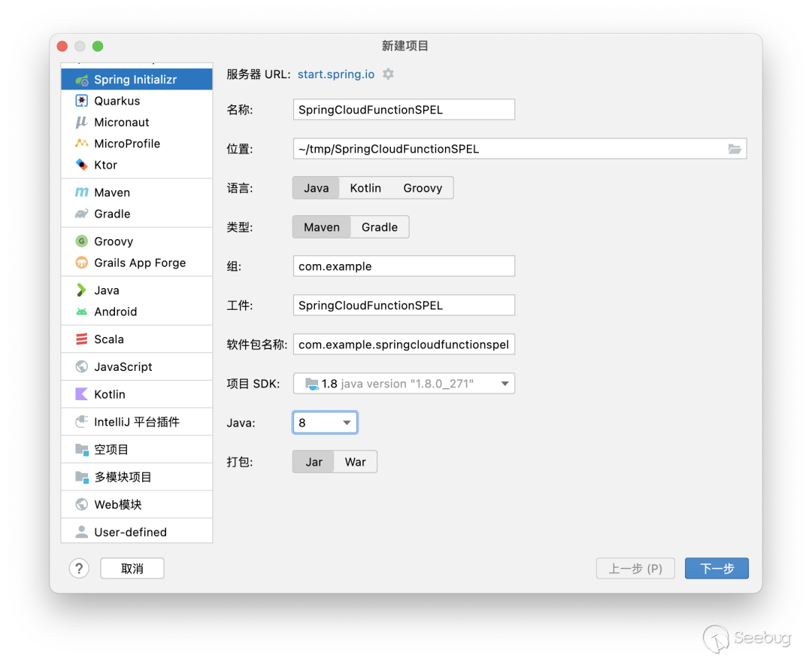Screen dimensions: 812x659
Task: Click the Quarkus icon in sidebar
Action: pos(82,101)
